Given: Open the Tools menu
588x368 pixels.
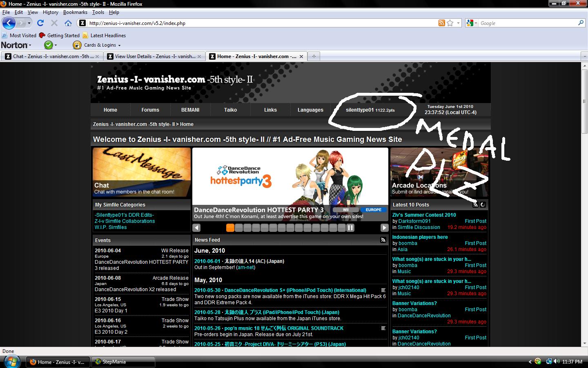Looking at the screenshot, I should tap(98, 12).
